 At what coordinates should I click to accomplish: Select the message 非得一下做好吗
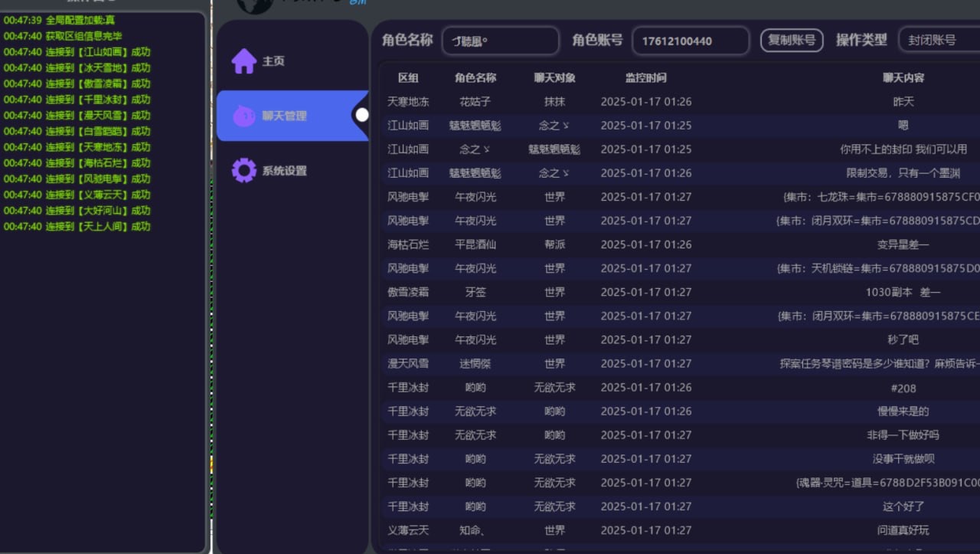pos(903,435)
